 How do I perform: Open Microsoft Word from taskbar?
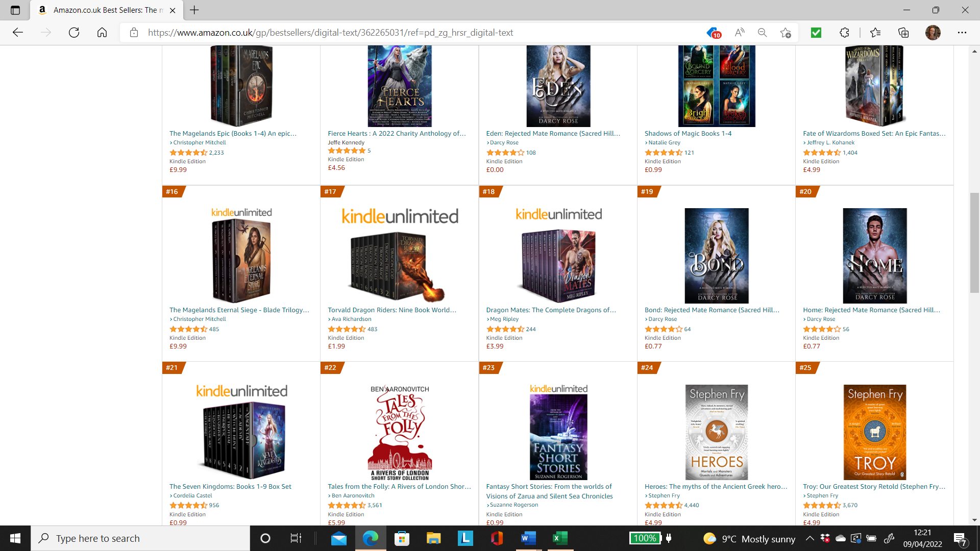coord(528,538)
